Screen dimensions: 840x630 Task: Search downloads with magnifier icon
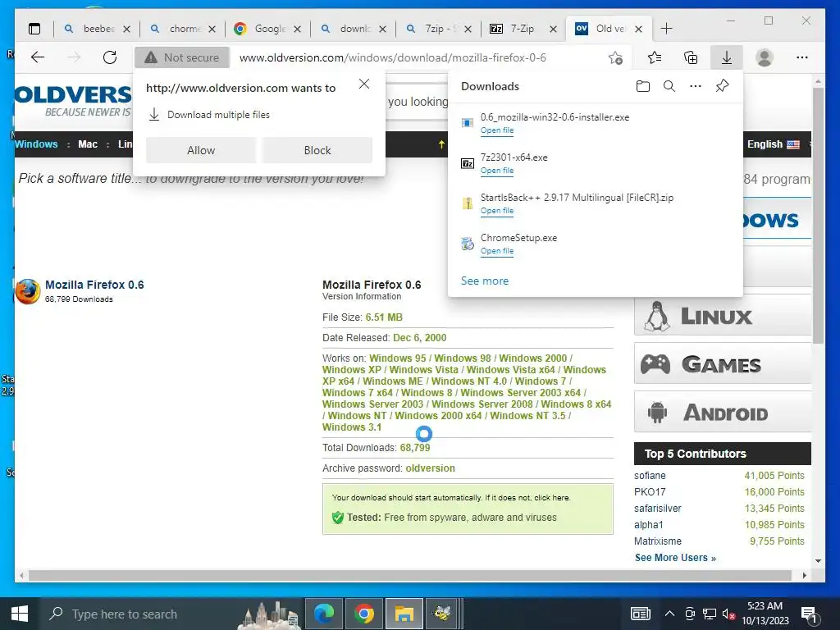coord(669,86)
